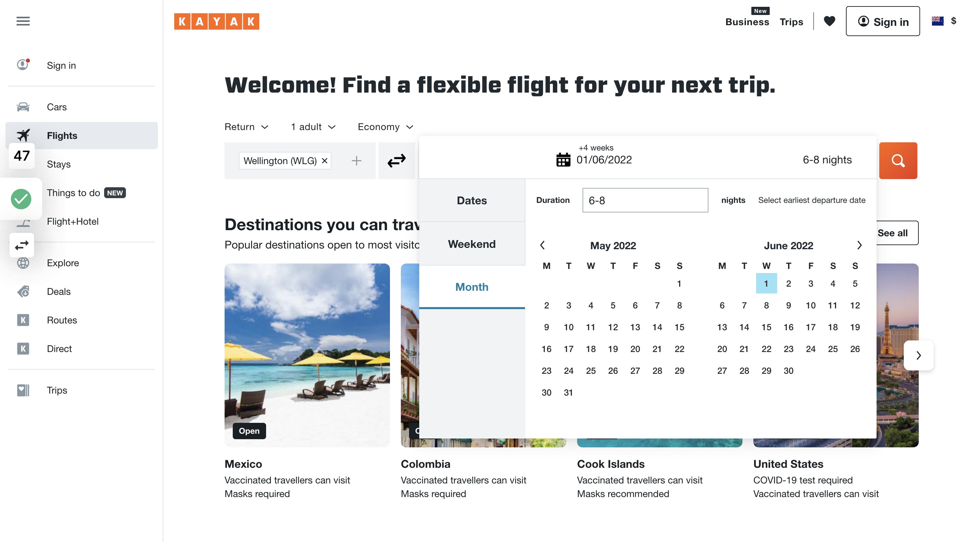This screenshot has height=542, width=980.
Task: Open saved favorites heart icon
Action: coord(829,21)
